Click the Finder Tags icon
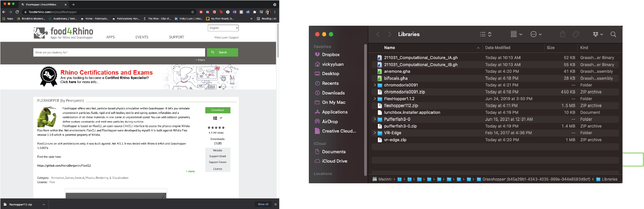Viewport: 644px width, 209px height. point(576,34)
